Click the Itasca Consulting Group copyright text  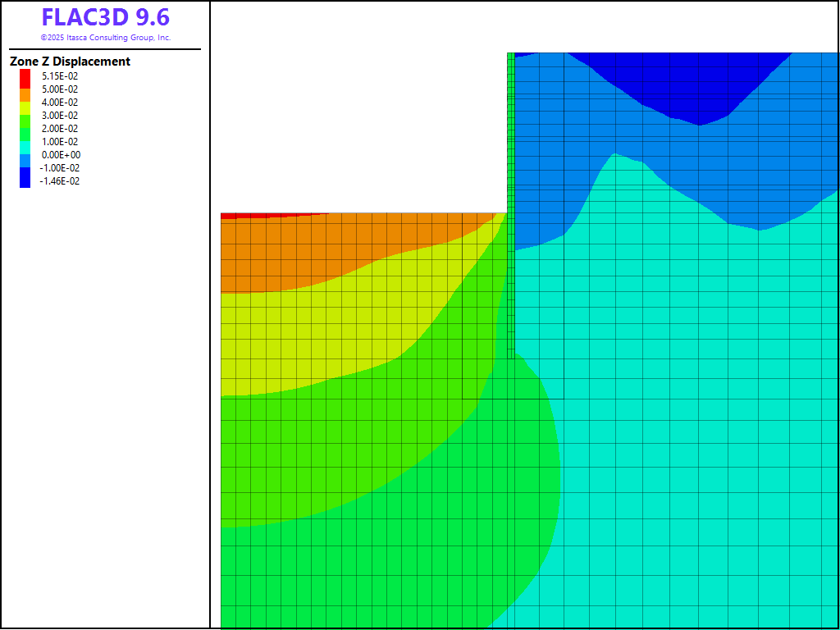click(105, 38)
